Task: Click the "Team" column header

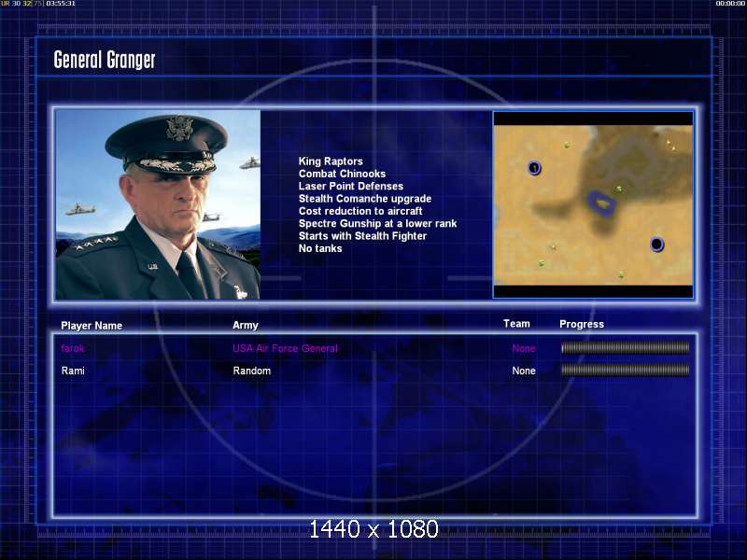Action: (x=516, y=324)
